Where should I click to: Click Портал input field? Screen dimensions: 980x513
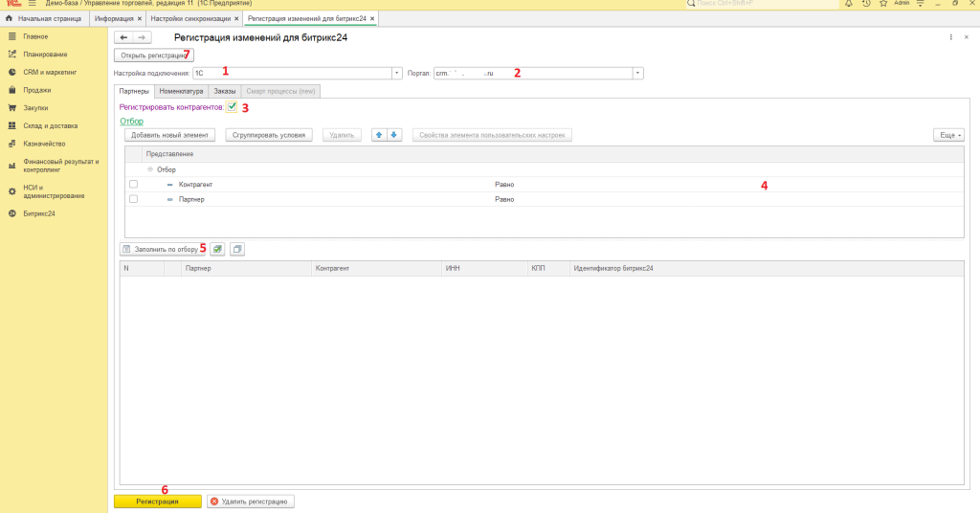tap(533, 73)
